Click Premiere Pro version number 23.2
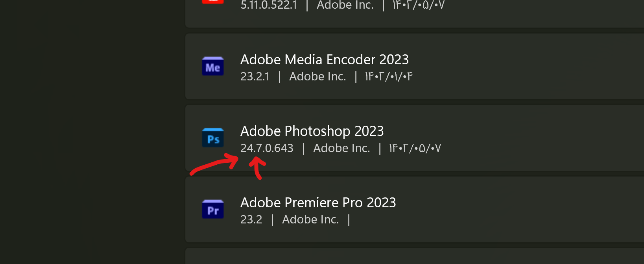644x264 pixels. [x=251, y=219]
